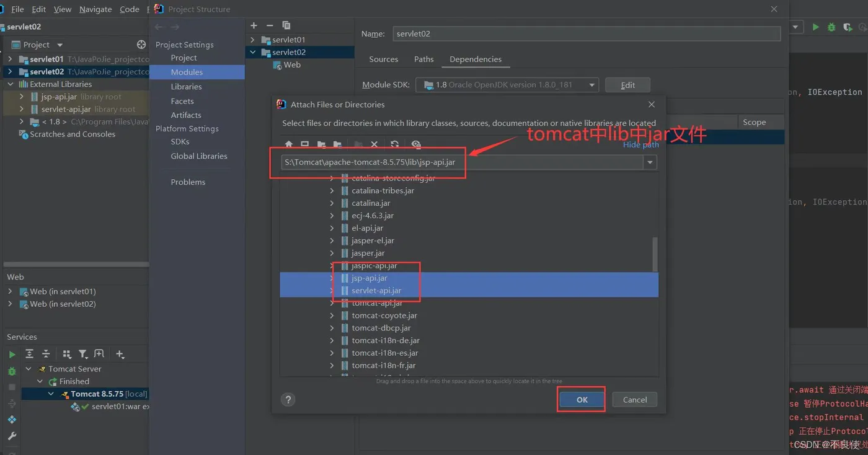Open the path history dropdown arrow
This screenshot has width=868, height=455.
coord(650,162)
